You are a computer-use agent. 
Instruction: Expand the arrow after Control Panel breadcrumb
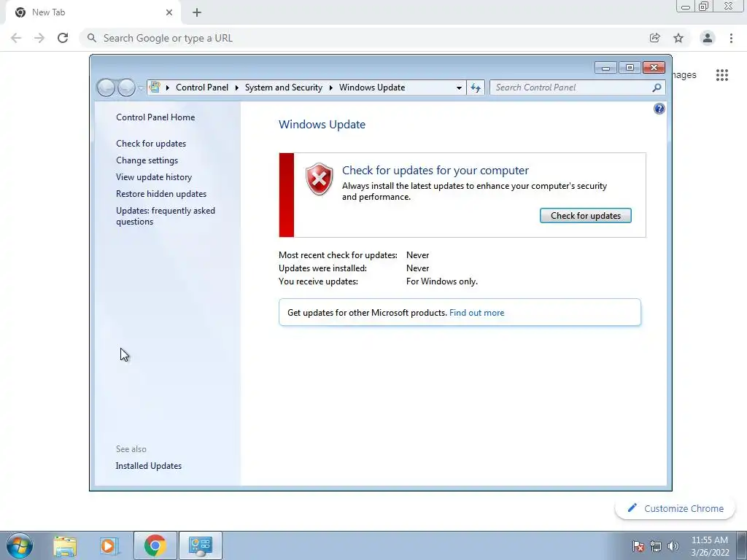click(236, 87)
